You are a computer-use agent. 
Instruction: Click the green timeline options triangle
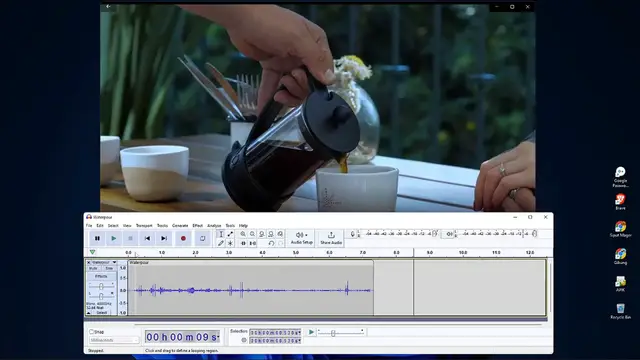pyautogui.click(x=92, y=252)
